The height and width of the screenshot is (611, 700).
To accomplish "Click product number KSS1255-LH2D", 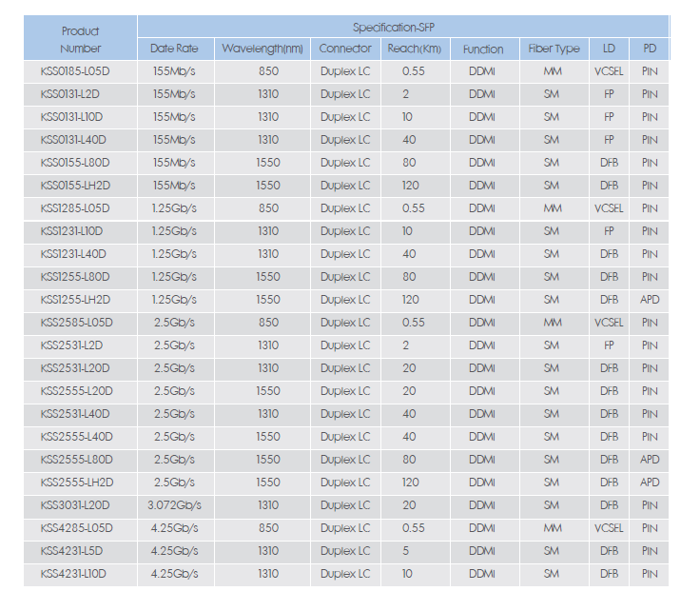I will (x=76, y=300).
